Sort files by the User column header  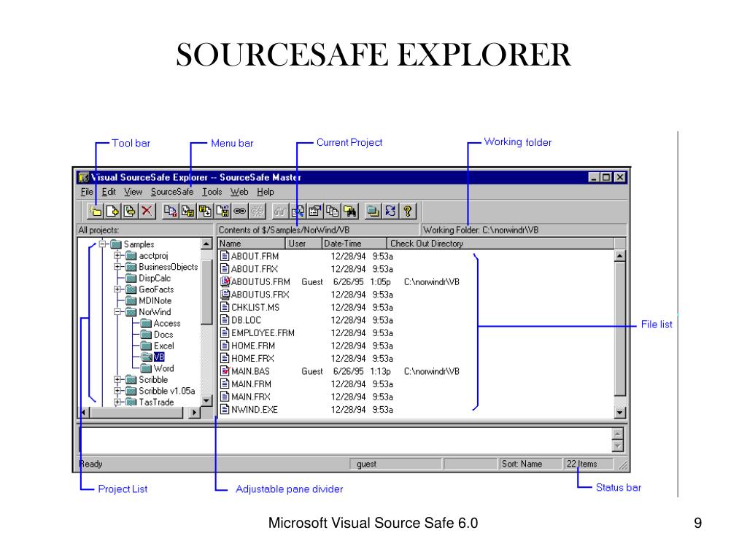[x=303, y=244]
